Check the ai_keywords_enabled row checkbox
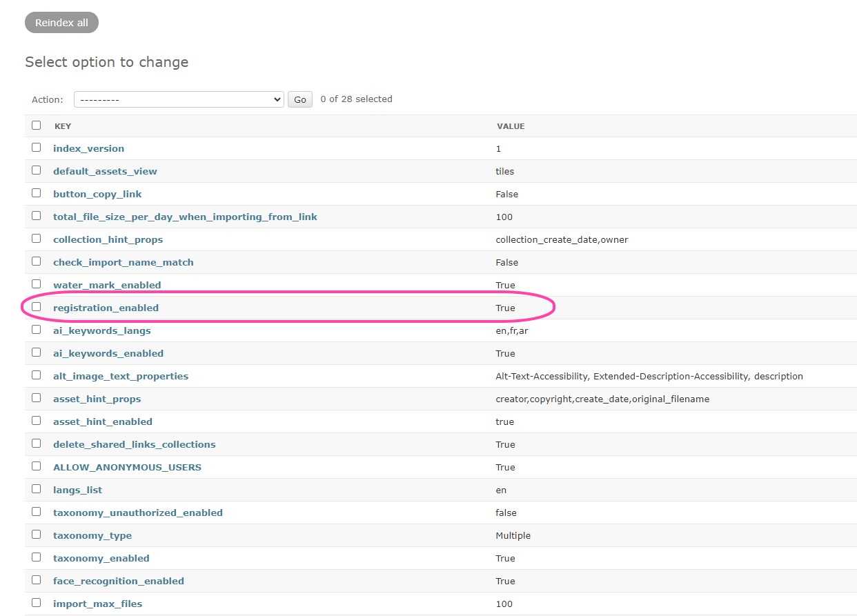857x616 pixels. (x=36, y=352)
